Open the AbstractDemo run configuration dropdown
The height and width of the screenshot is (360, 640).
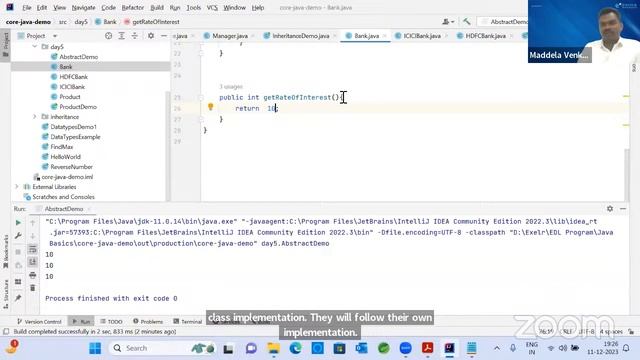(505, 22)
